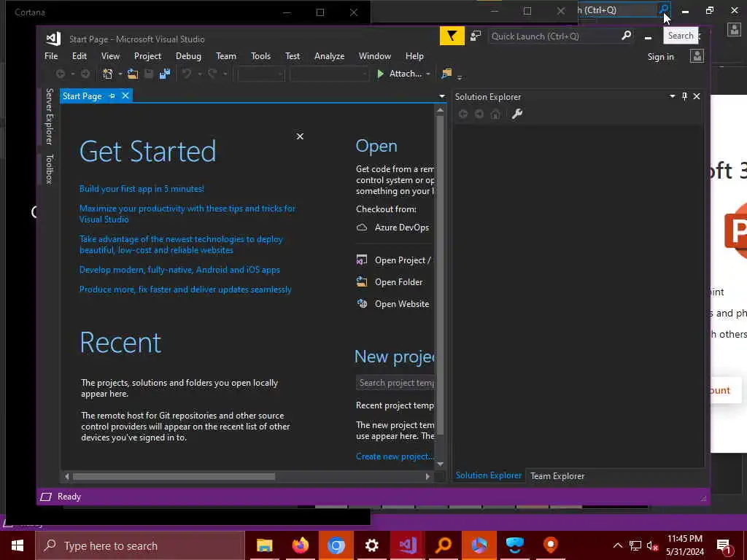Click the Search project templates field
This screenshot has height=560, width=747.
(395, 383)
